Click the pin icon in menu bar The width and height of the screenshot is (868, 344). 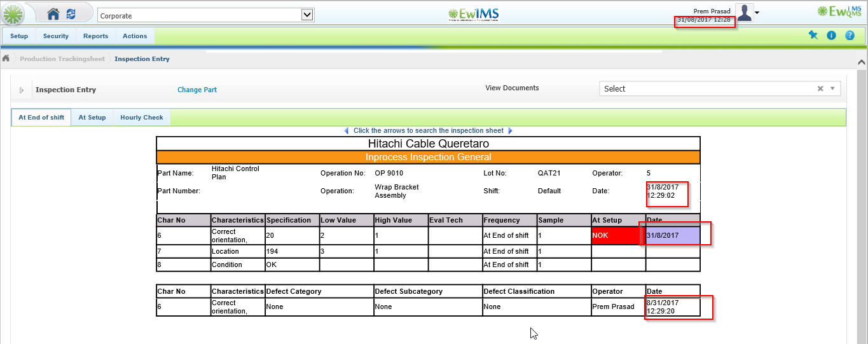[x=813, y=36]
